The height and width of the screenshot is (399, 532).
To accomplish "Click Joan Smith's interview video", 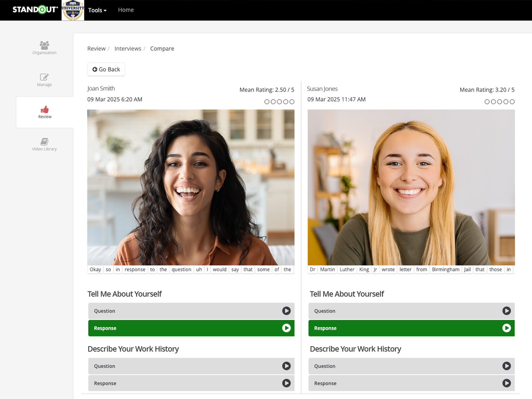I will 191,187.
